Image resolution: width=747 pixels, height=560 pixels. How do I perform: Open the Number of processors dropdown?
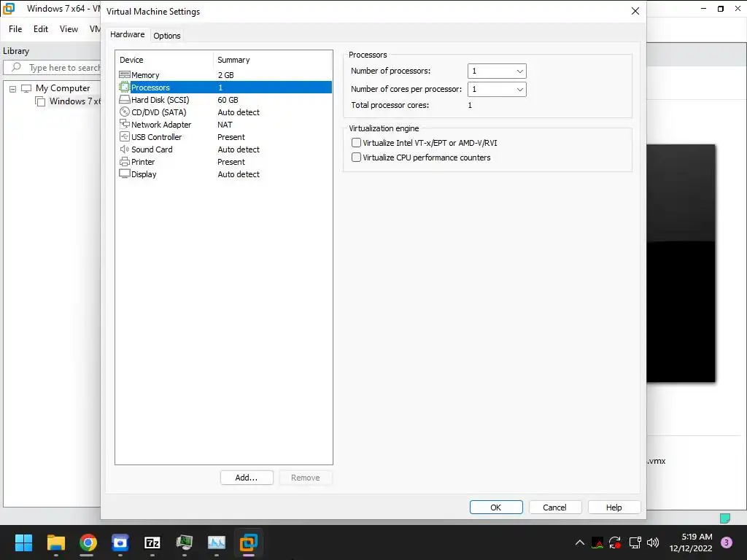497,71
